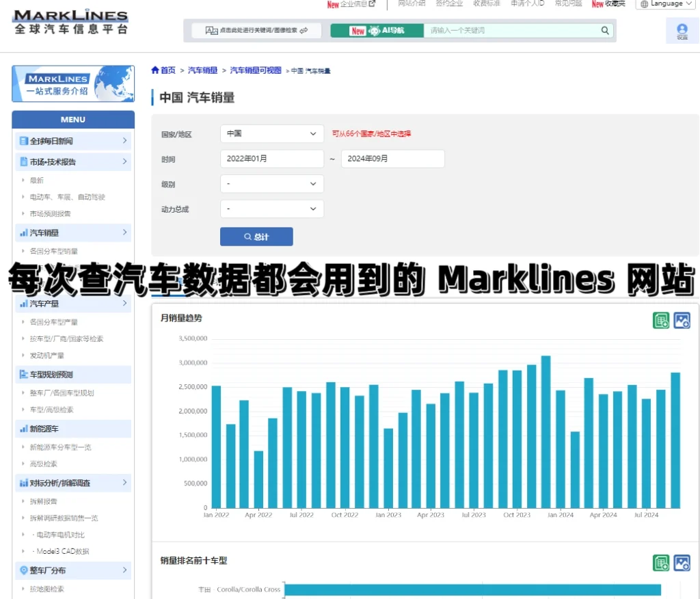
Task: Open 拆解报告 in sidebar
Action: pos(43,501)
